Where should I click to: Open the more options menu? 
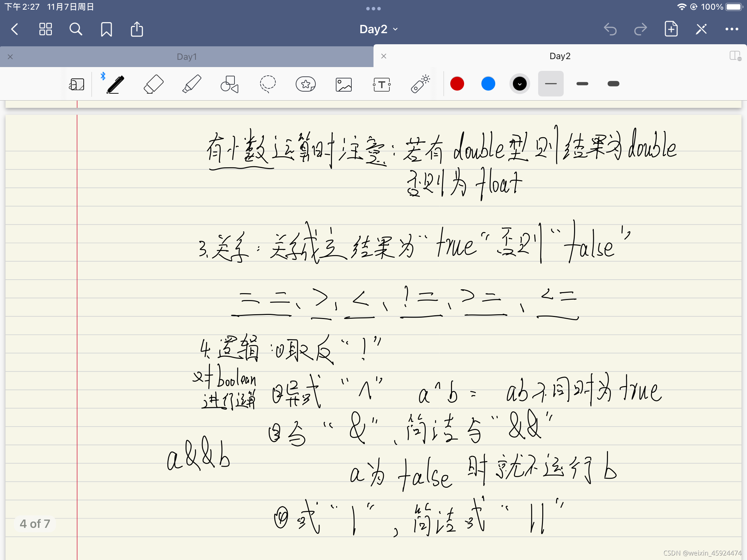click(x=732, y=29)
